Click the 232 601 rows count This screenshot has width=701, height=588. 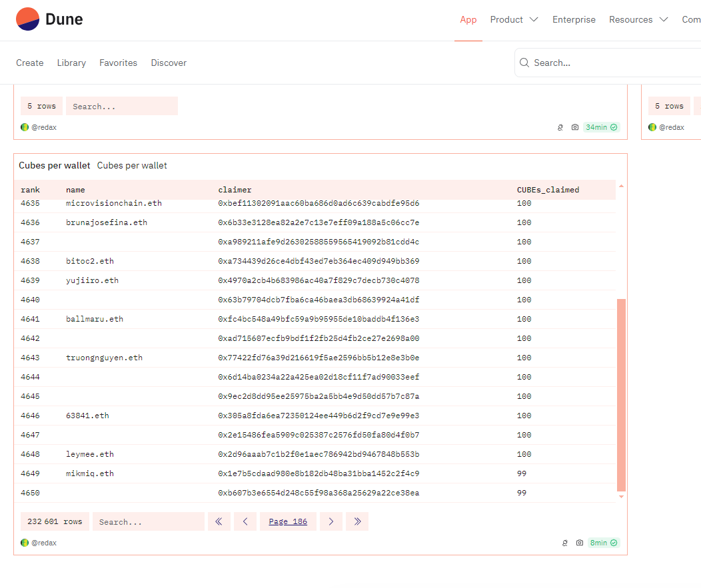point(55,521)
